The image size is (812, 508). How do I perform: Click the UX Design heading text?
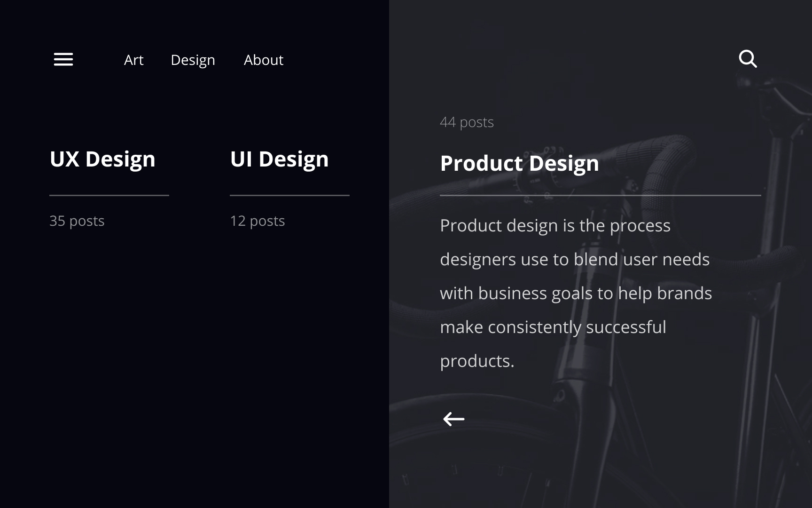(102, 159)
